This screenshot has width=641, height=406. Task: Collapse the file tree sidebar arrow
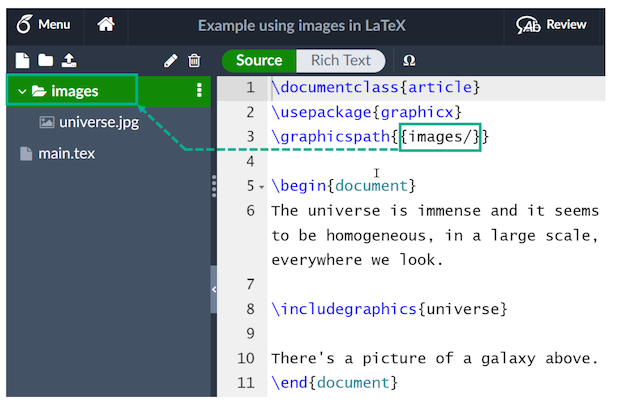(x=214, y=289)
